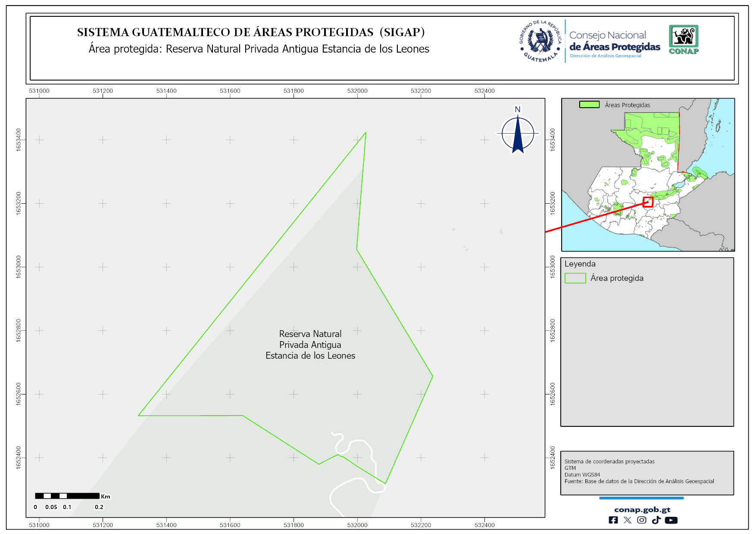Click the green CONAP jaguar logo
The width and height of the screenshot is (756, 534).
click(683, 39)
